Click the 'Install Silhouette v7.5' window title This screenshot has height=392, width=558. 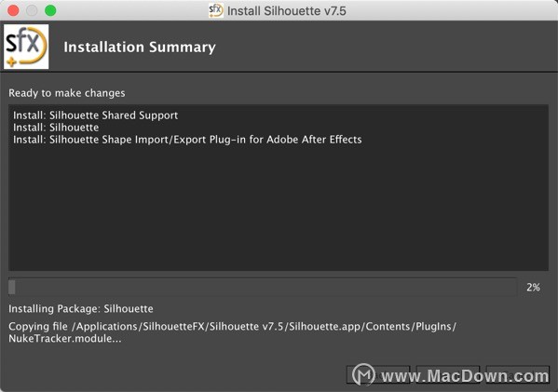287,10
